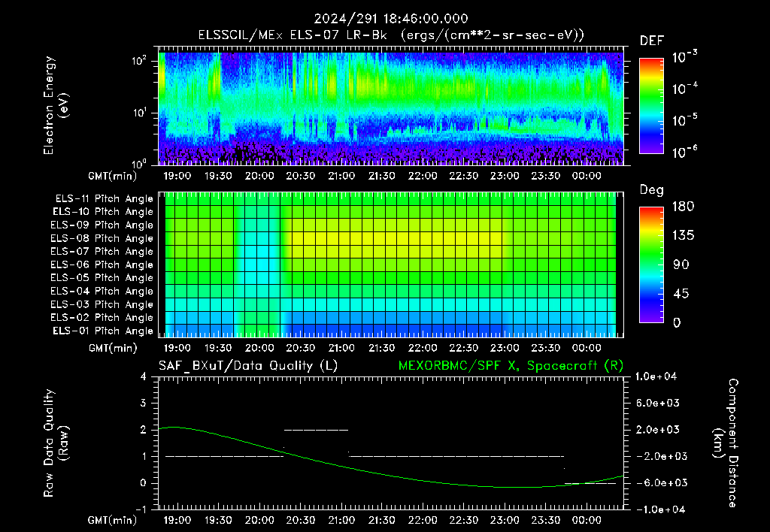Click the DEF color scale bar
The height and width of the screenshot is (532, 770).
click(x=651, y=106)
